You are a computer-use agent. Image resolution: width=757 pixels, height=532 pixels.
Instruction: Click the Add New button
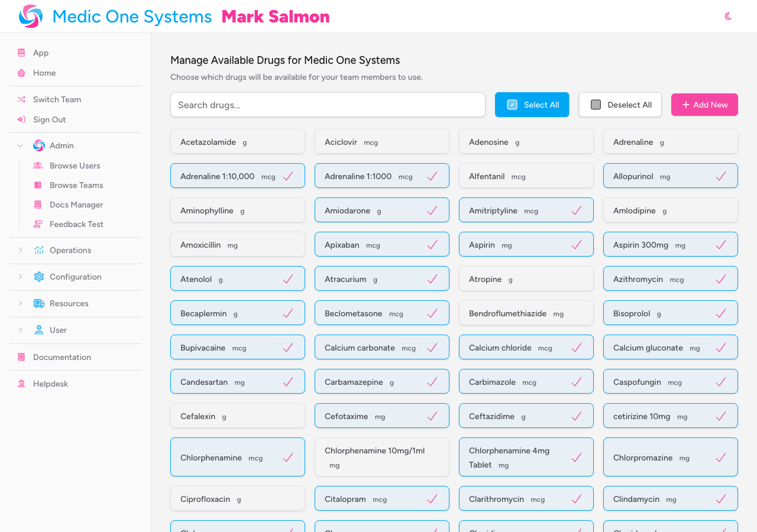(704, 105)
